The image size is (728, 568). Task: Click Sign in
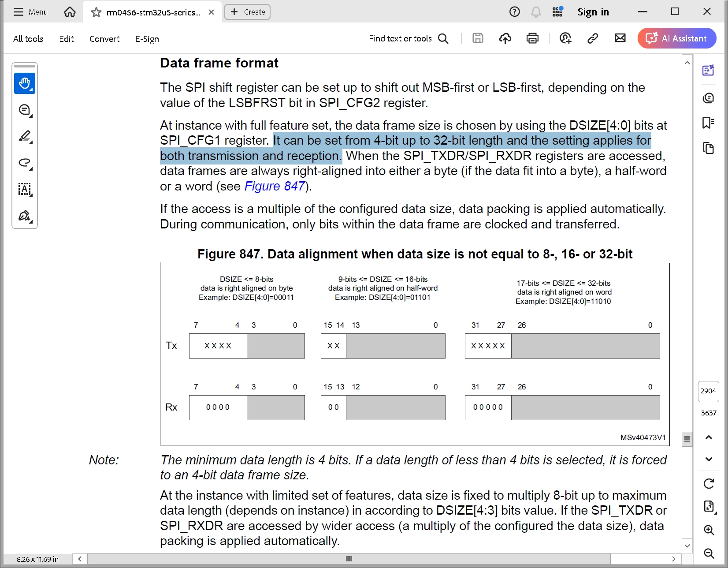coord(593,12)
